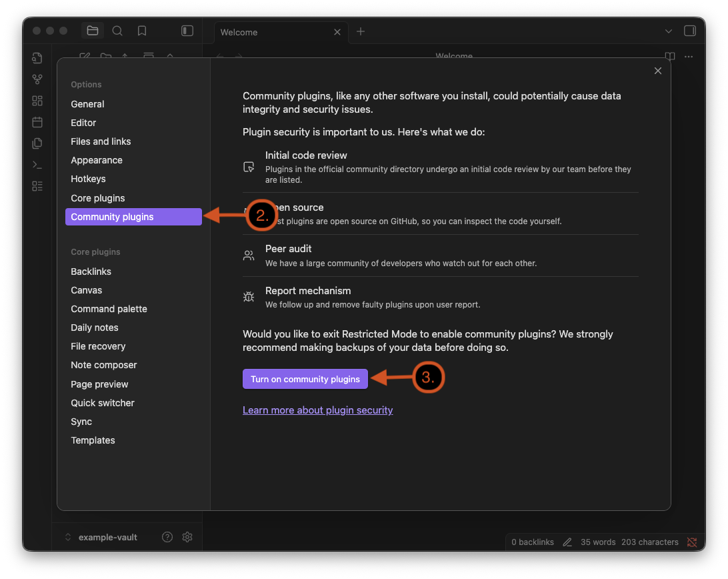The height and width of the screenshot is (579, 728).
Task: Add a new tab with plus icon
Action: point(361,31)
